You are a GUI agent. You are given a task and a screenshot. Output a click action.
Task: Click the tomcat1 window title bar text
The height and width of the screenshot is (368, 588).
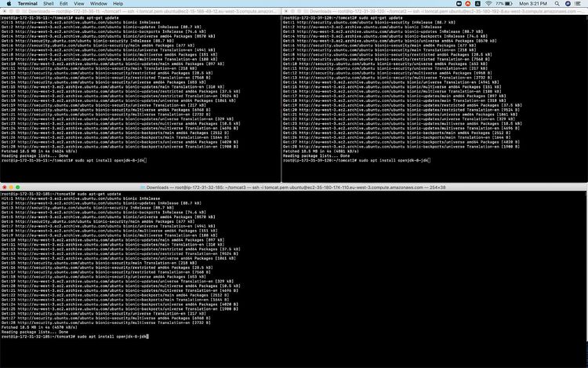point(152,11)
